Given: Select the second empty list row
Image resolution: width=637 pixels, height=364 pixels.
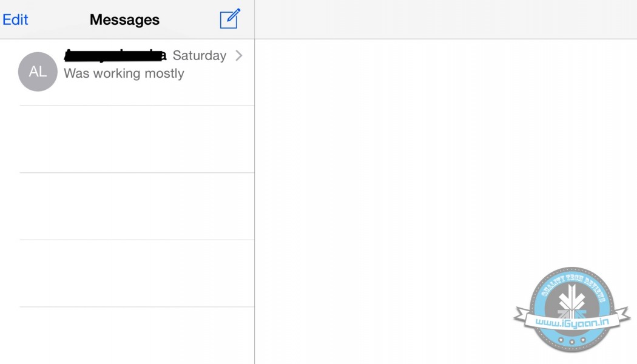Looking at the screenshot, I should click(136, 206).
